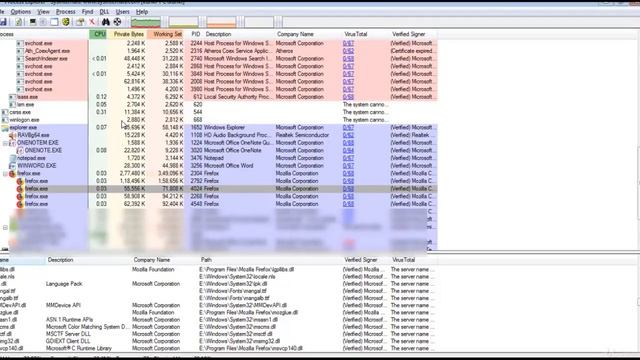Open VirusTotal link for WINWORD.EXE row

348,166
